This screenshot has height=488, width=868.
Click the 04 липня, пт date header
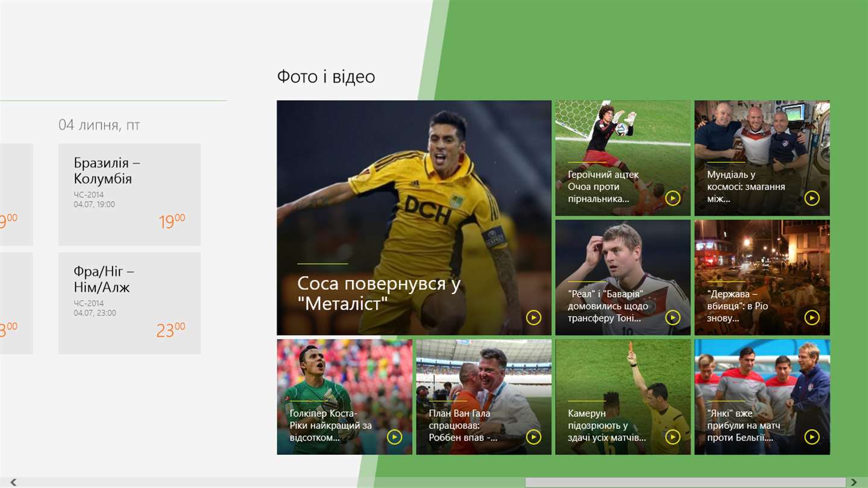[x=99, y=125]
